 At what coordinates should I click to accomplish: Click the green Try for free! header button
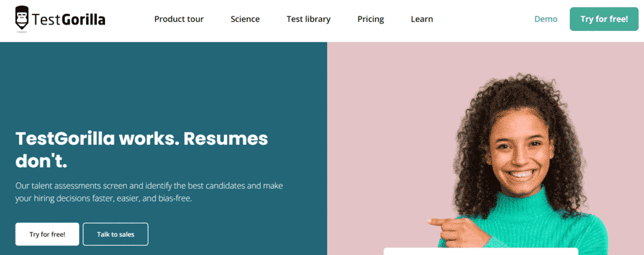604,19
